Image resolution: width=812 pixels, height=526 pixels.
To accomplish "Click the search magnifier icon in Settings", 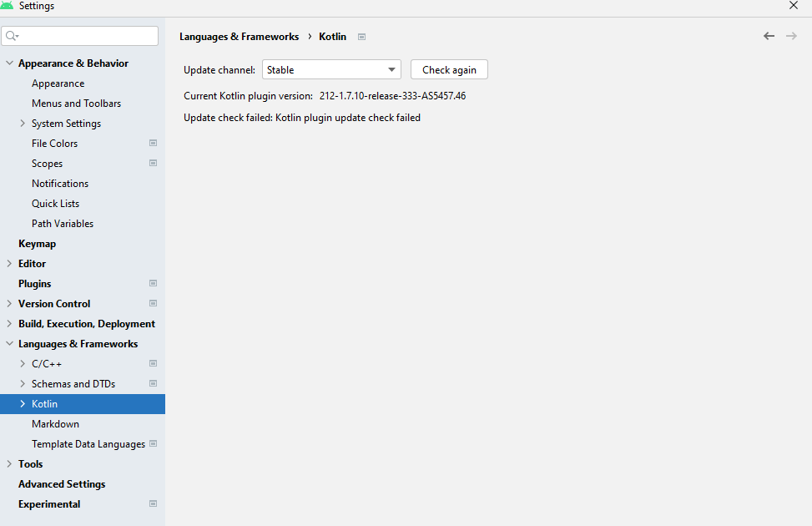I will (x=12, y=36).
